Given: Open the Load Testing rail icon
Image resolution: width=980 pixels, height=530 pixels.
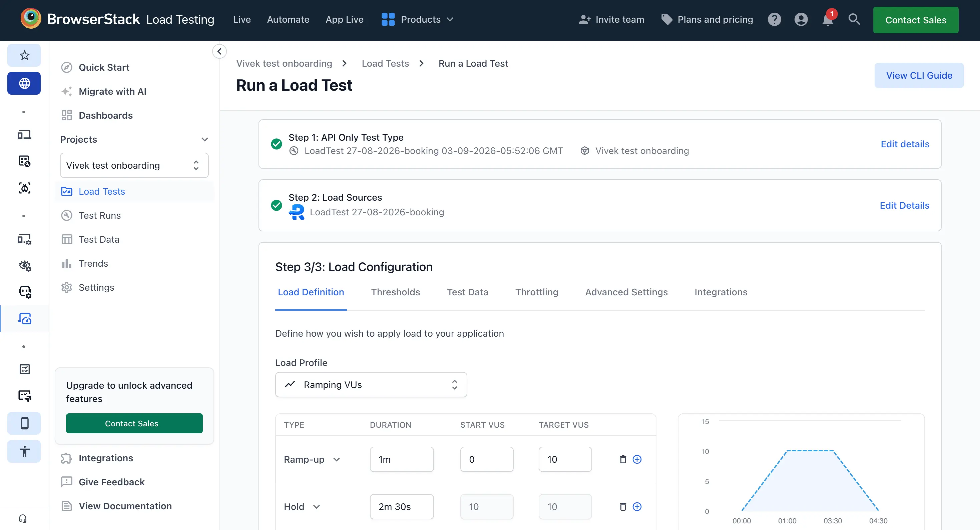Looking at the screenshot, I should coord(24,319).
